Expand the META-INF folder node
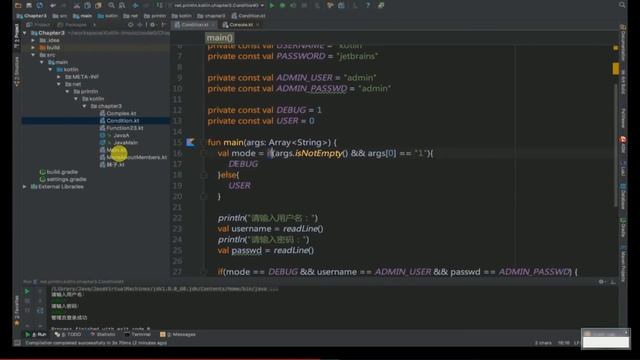640x360 pixels. 59,77
